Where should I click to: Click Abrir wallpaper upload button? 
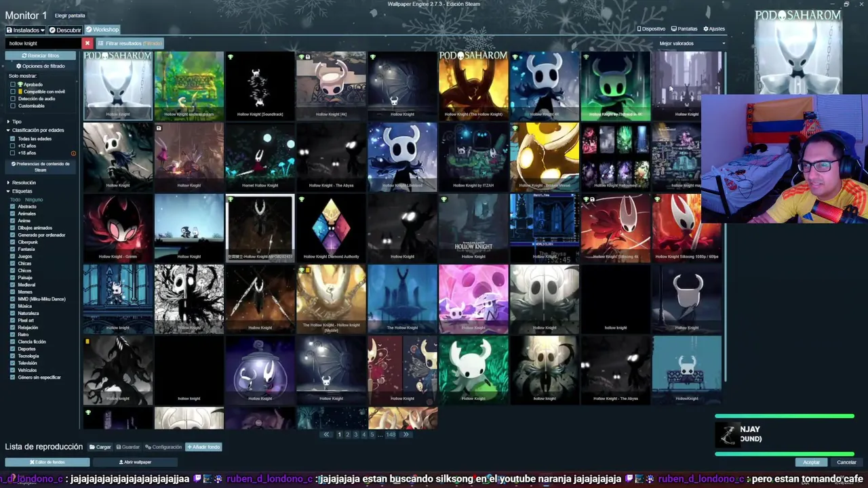pos(135,462)
